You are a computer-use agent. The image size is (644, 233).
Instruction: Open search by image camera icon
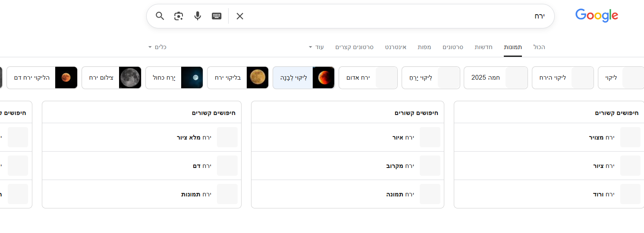coord(179,16)
